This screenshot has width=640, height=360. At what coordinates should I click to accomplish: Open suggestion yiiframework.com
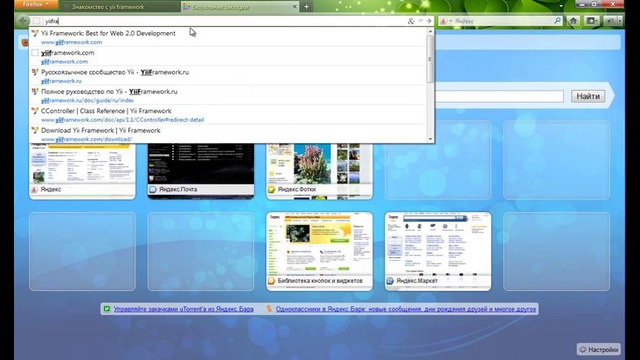(x=228, y=57)
